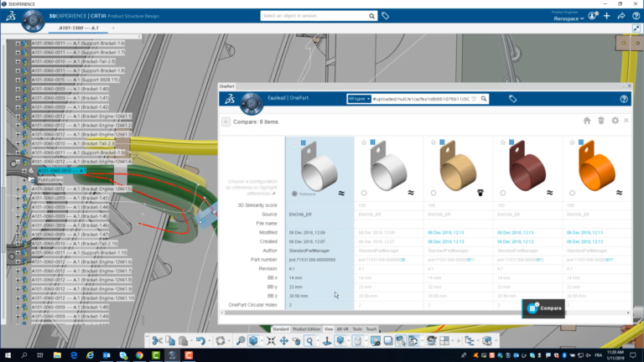This screenshot has width=644, height=362.
Task: Open the dropdown arrow next to Undo
Action: (209, 341)
